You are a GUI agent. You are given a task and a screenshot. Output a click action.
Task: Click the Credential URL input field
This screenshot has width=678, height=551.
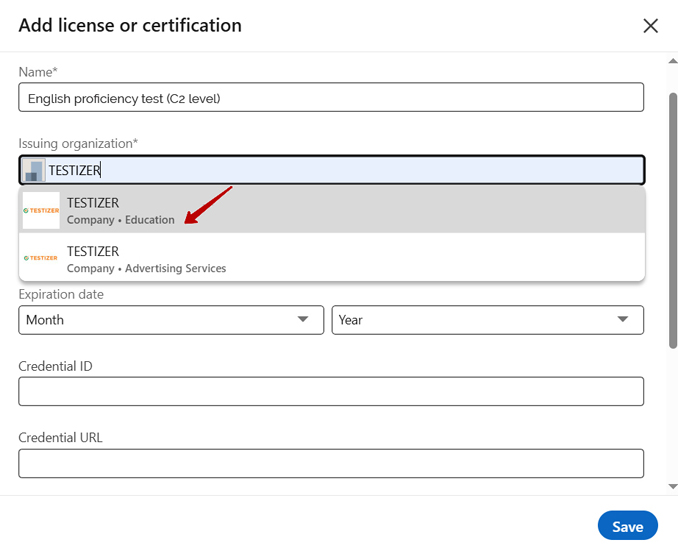pos(331,463)
